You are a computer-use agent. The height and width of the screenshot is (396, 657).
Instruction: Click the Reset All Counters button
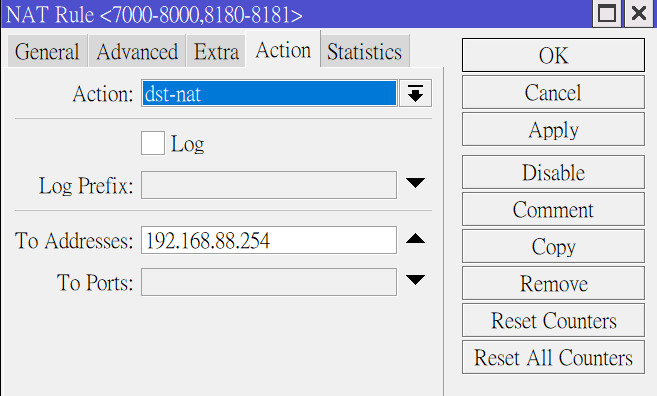click(554, 357)
